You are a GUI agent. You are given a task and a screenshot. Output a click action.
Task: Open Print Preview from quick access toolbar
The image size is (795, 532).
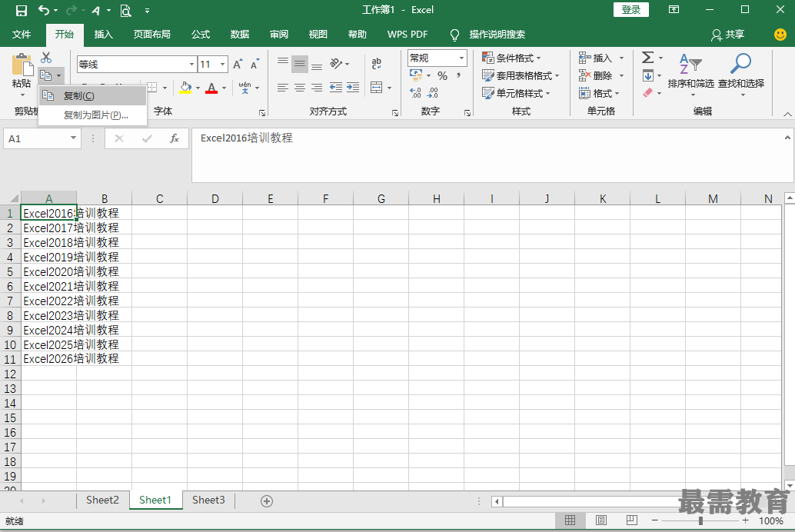click(125, 10)
